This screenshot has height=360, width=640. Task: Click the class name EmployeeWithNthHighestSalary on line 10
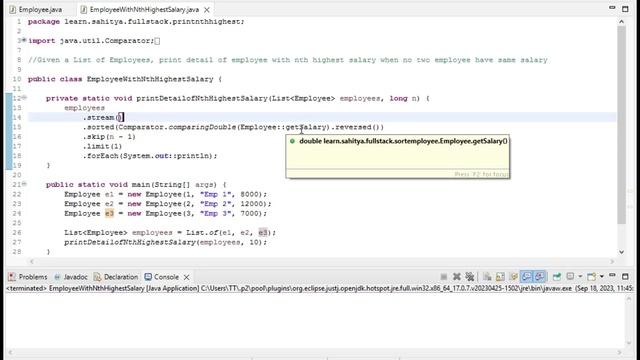[x=150, y=79]
